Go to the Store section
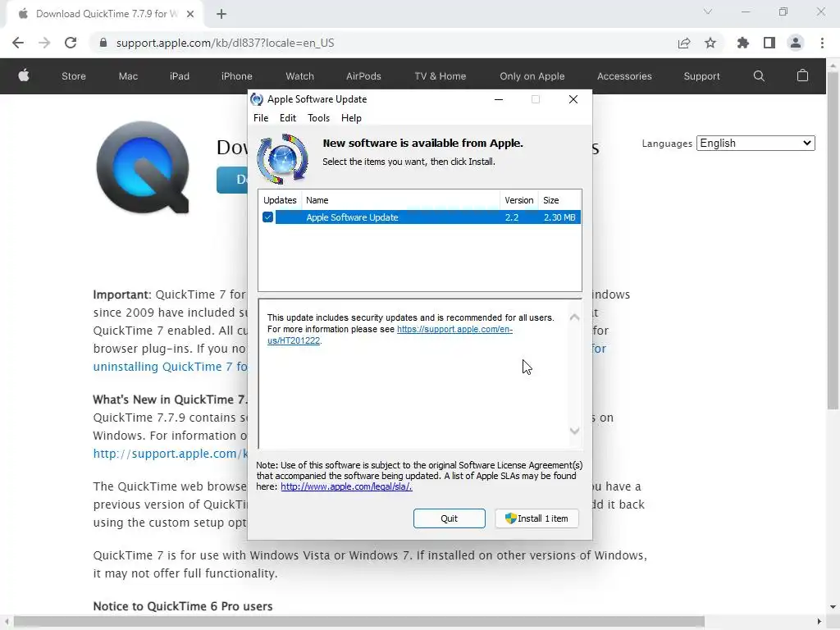 pos(74,76)
